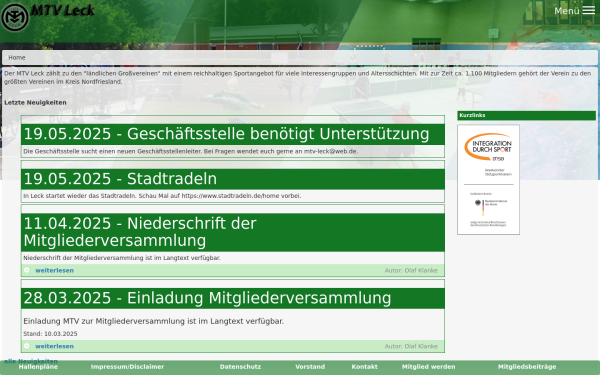Open Impressum/Disclaimer in the footer

pos(127,367)
